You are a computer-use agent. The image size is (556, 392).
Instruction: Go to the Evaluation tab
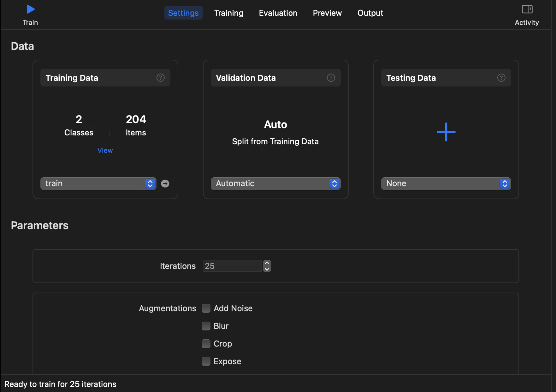click(x=278, y=13)
